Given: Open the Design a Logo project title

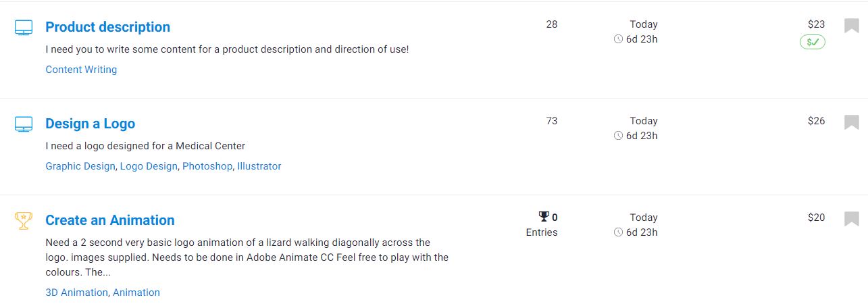Looking at the screenshot, I should pos(90,124).
